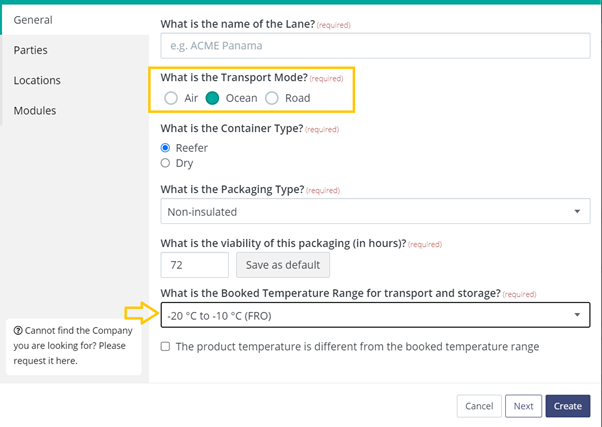602x427 pixels.
Task: Choose Reefer container type
Action: pos(165,148)
